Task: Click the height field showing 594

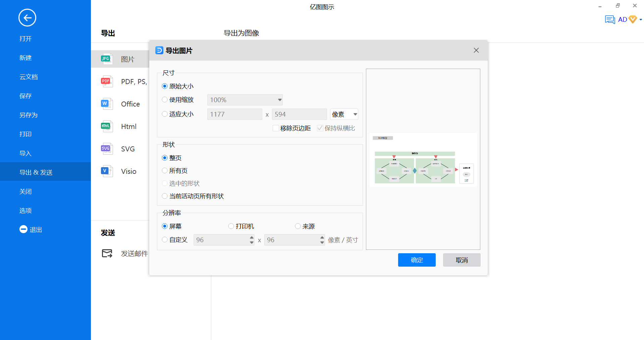Action: click(299, 114)
